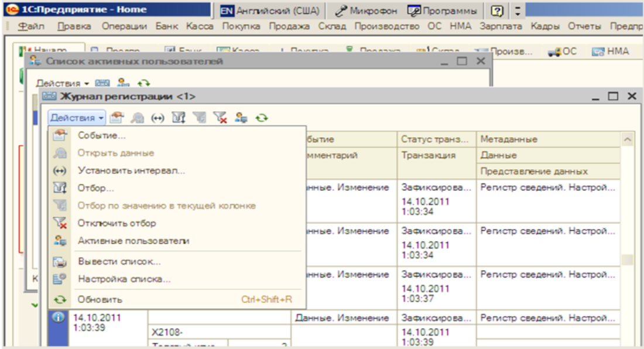Choose Отбор... from the menu

click(177, 188)
